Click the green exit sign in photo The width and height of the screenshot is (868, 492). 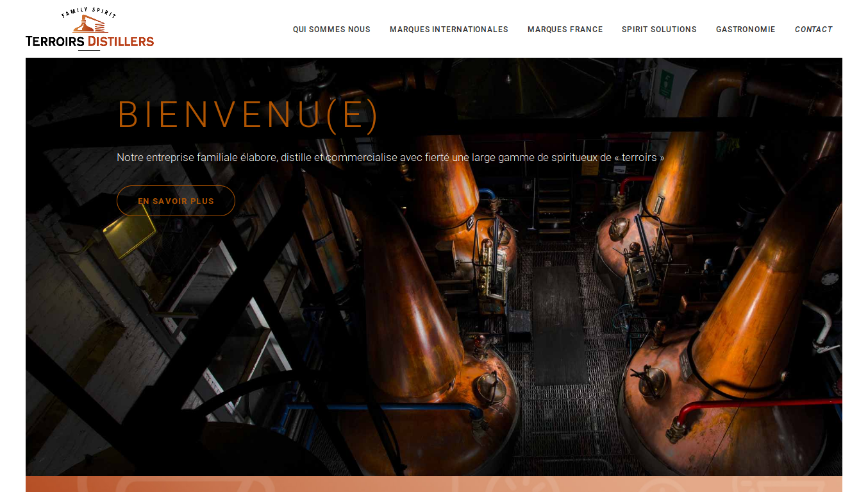[x=666, y=84]
